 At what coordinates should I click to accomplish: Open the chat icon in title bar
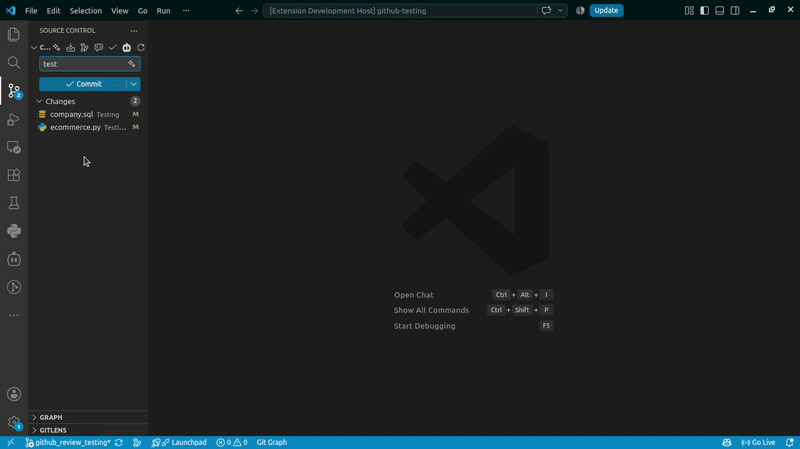click(x=546, y=11)
